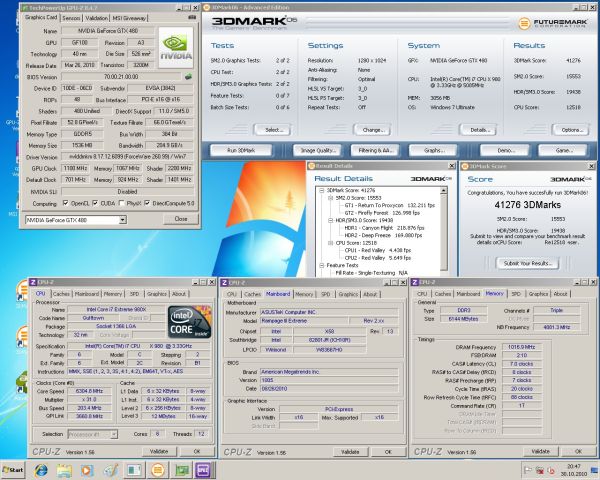The image size is (600, 480).
Task: Click the 3DMark06 main window title icon
Action: coord(206,7)
